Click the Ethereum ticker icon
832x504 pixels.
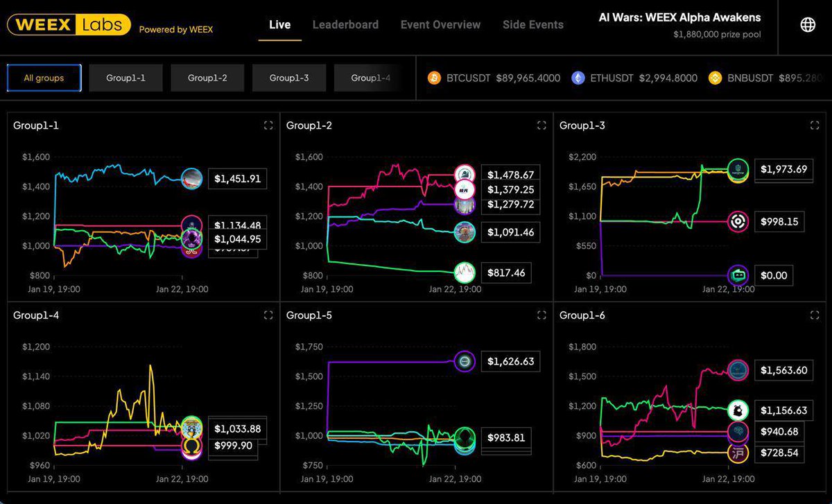pos(578,78)
